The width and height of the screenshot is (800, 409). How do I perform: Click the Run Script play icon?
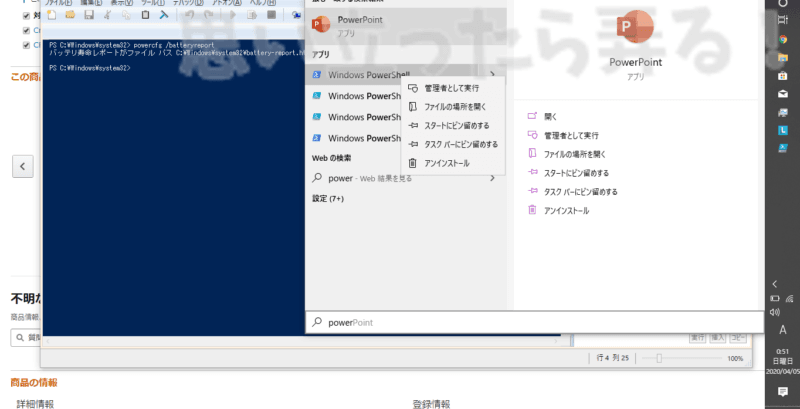[233, 15]
